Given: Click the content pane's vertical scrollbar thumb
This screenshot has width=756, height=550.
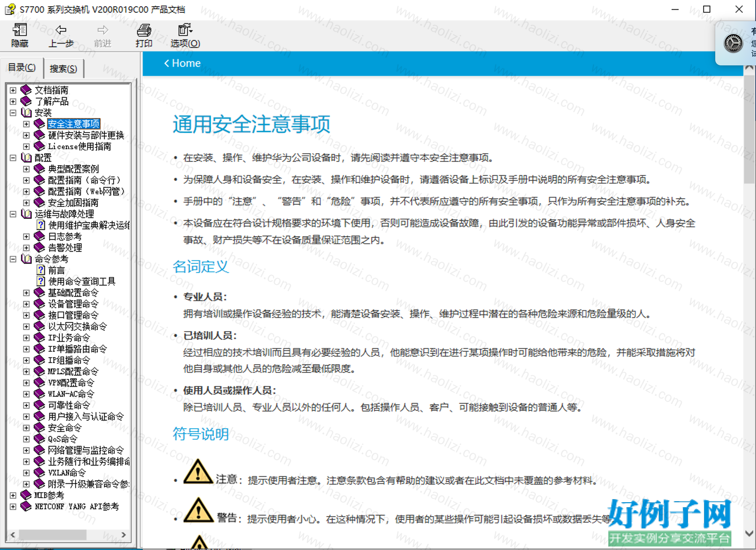Looking at the screenshot, I should [749, 129].
